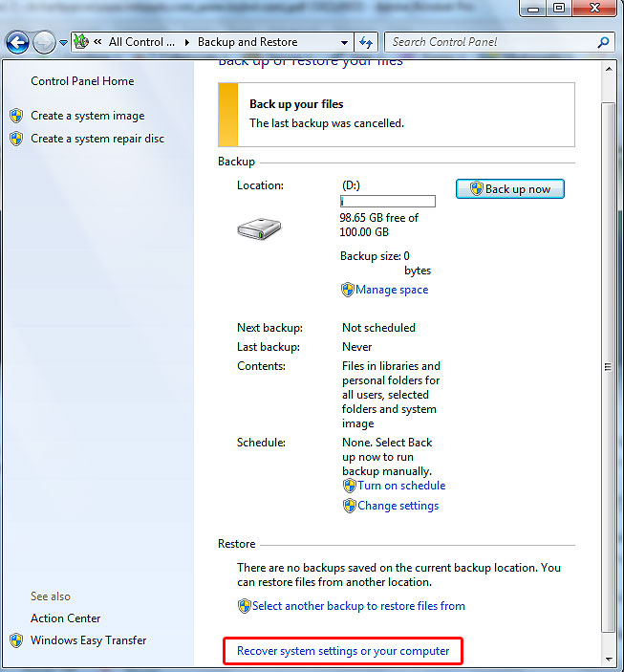Click in the Search Control Panel field
The image size is (624, 672).
tap(487, 42)
